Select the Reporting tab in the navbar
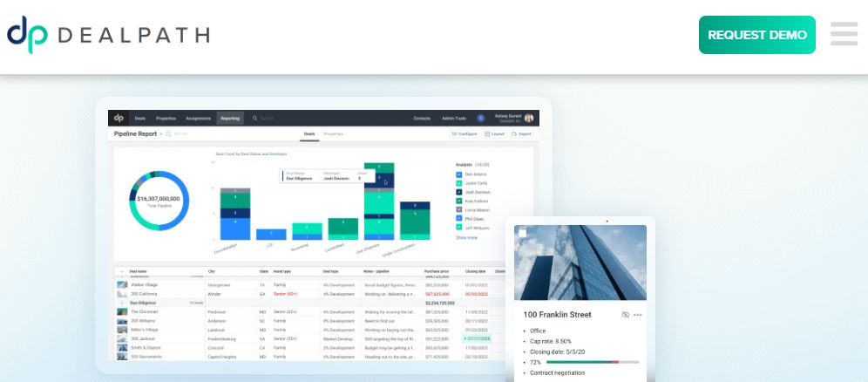 point(230,119)
